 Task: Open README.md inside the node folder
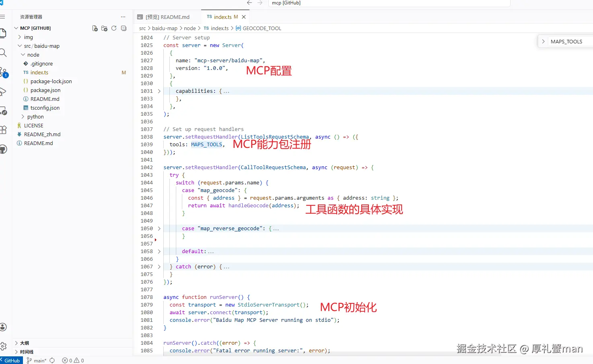coord(45,99)
